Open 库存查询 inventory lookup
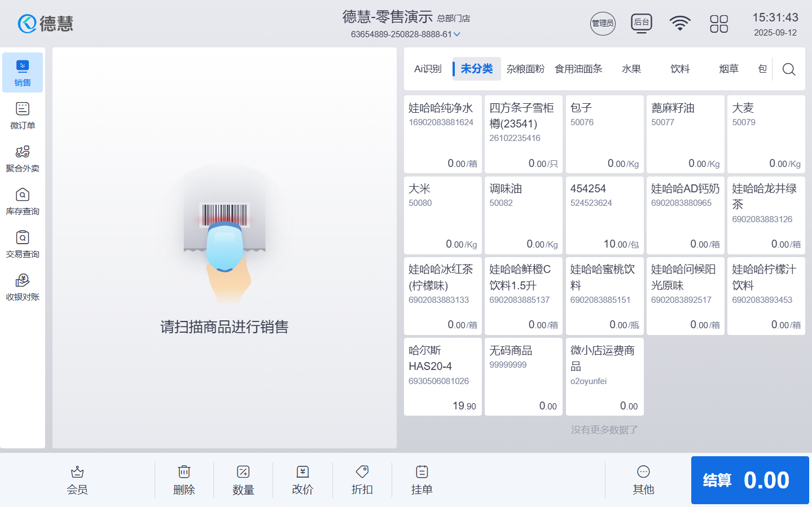 tap(23, 201)
